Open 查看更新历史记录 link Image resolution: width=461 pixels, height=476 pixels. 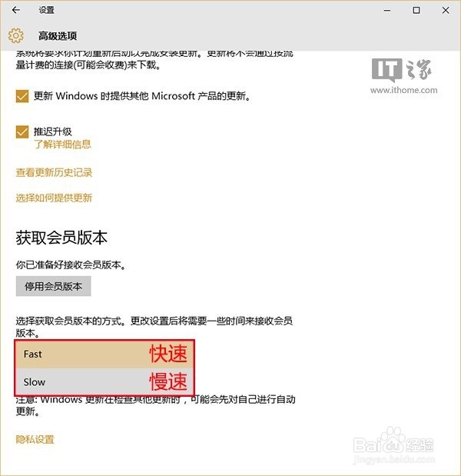[54, 172]
